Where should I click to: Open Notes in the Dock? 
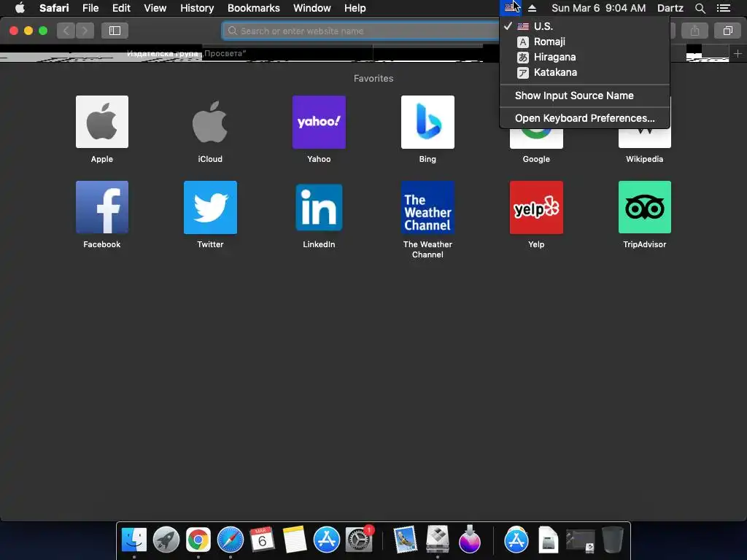295,540
